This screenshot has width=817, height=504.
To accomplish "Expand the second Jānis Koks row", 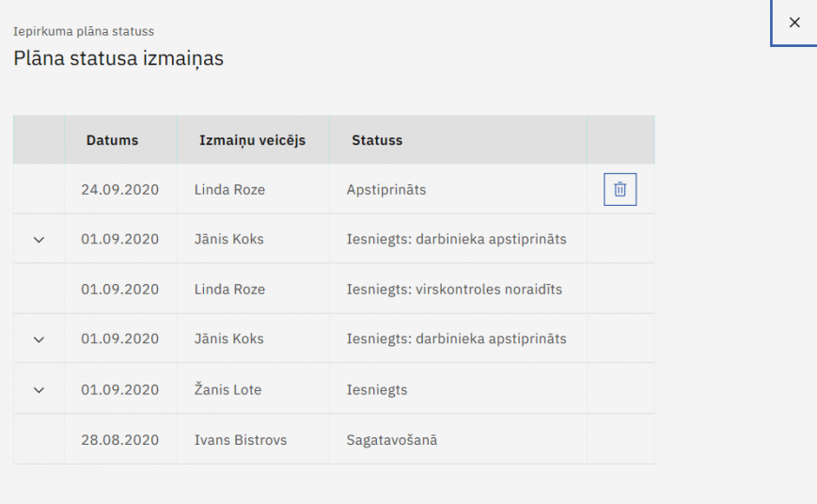I will point(39,339).
